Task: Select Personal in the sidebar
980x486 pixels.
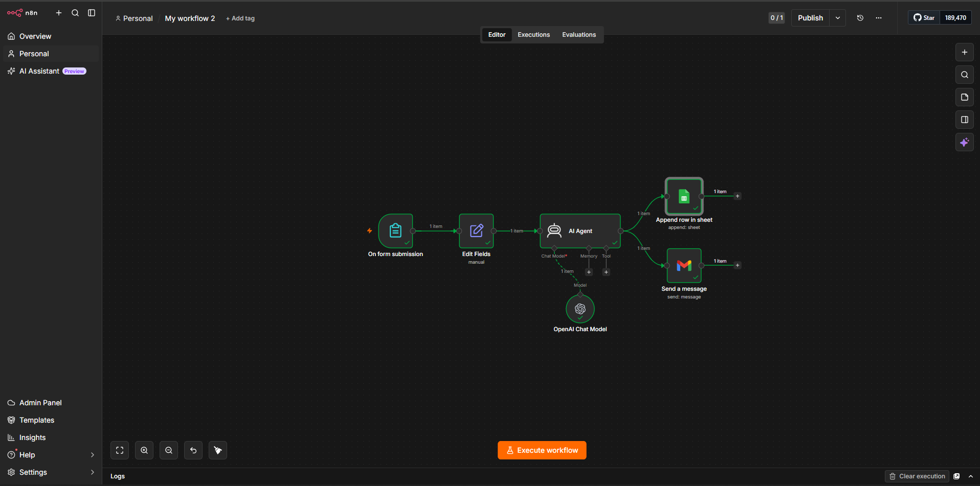Action: click(51, 54)
